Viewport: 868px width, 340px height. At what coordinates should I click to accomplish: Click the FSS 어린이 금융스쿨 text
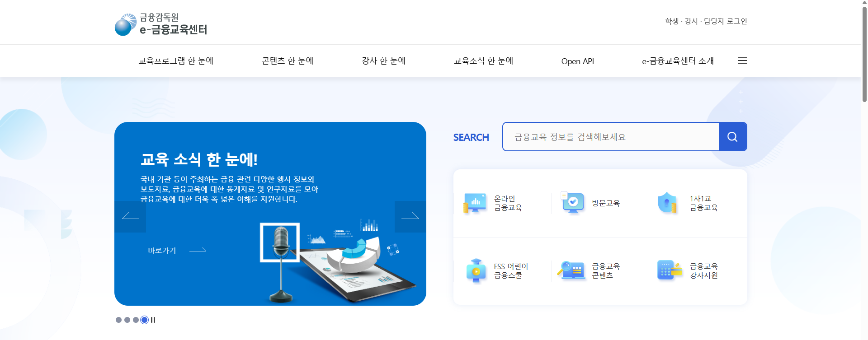pyautogui.click(x=511, y=271)
